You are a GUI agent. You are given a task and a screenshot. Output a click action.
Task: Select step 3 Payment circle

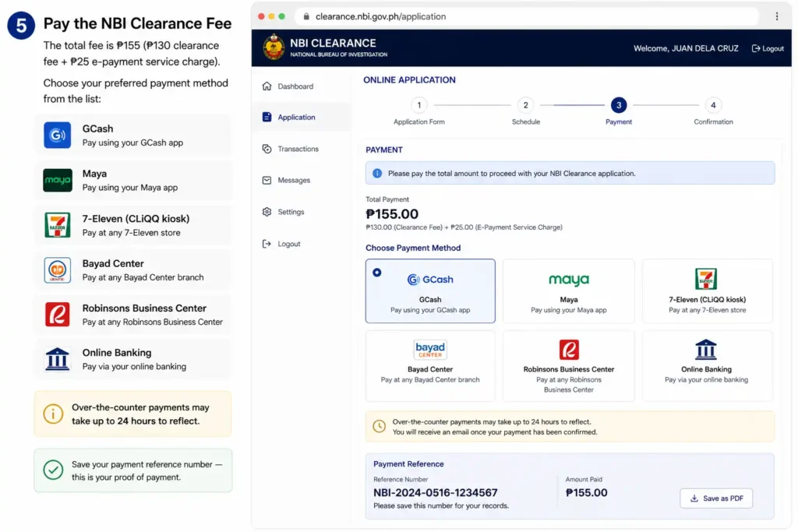618,105
